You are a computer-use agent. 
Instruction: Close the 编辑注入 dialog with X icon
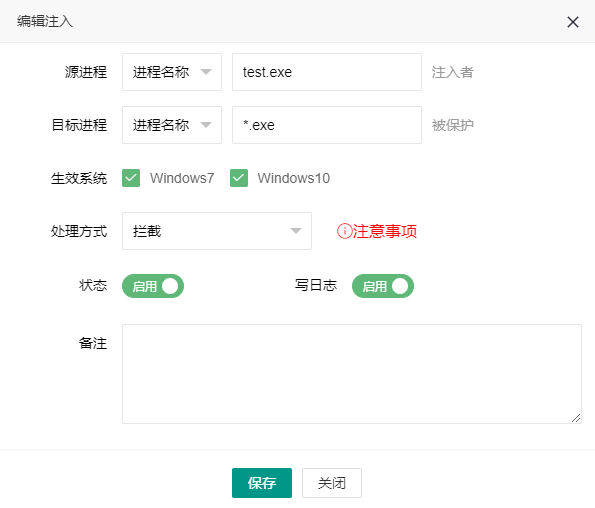pos(573,22)
